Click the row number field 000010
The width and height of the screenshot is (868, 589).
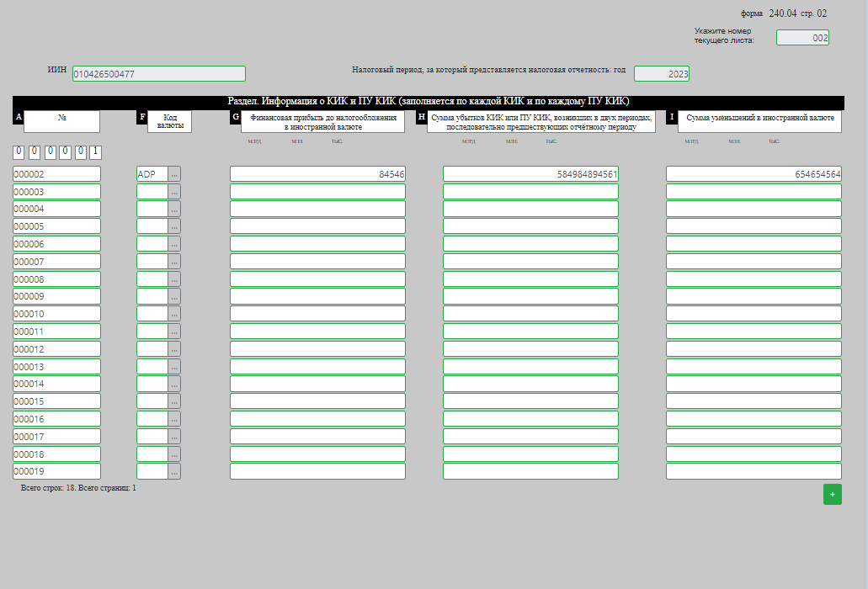[x=56, y=314]
